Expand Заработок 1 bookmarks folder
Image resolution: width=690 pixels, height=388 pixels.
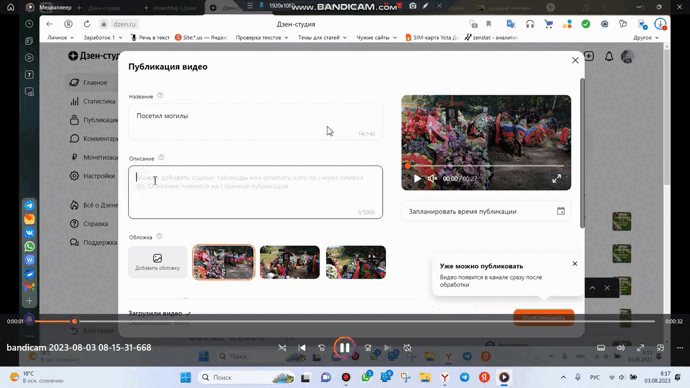pos(103,37)
